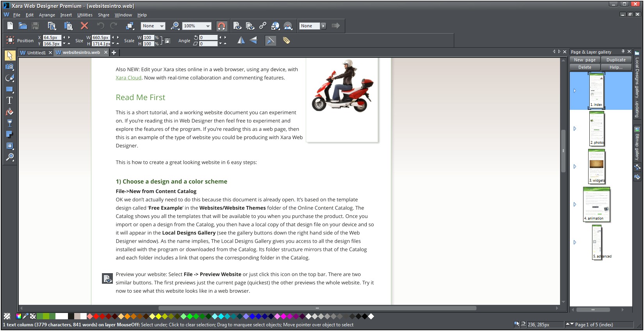Toggle magnetic snapping
This screenshot has height=331, width=644.
pyautogui.click(x=221, y=26)
